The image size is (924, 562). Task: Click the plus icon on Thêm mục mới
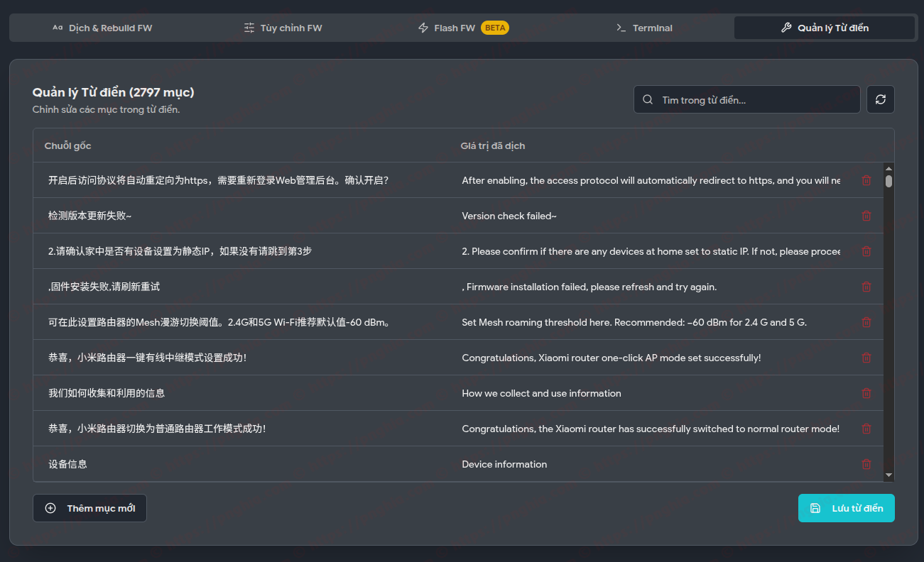point(50,508)
